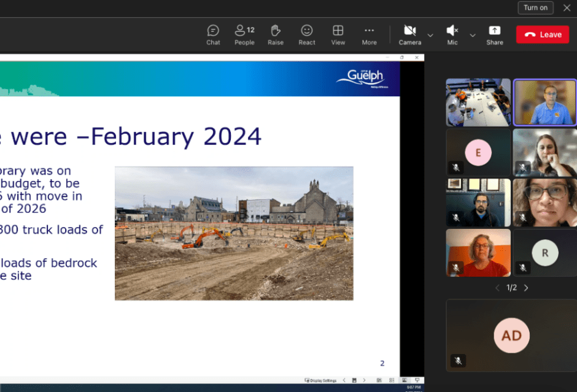Image resolution: width=577 pixels, height=392 pixels.
Task: Open the React emoji options
Action: (x=307, y=35)
